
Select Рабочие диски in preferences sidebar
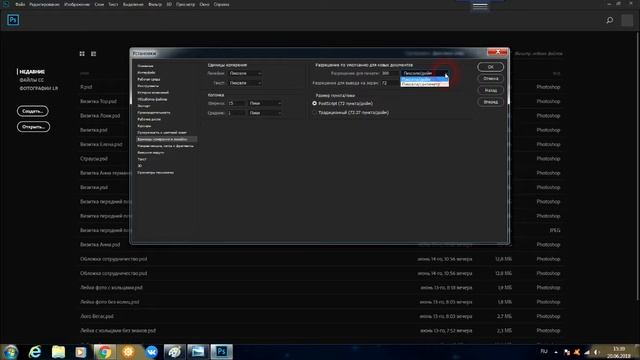pyautogui.click(x=149, y=119)
